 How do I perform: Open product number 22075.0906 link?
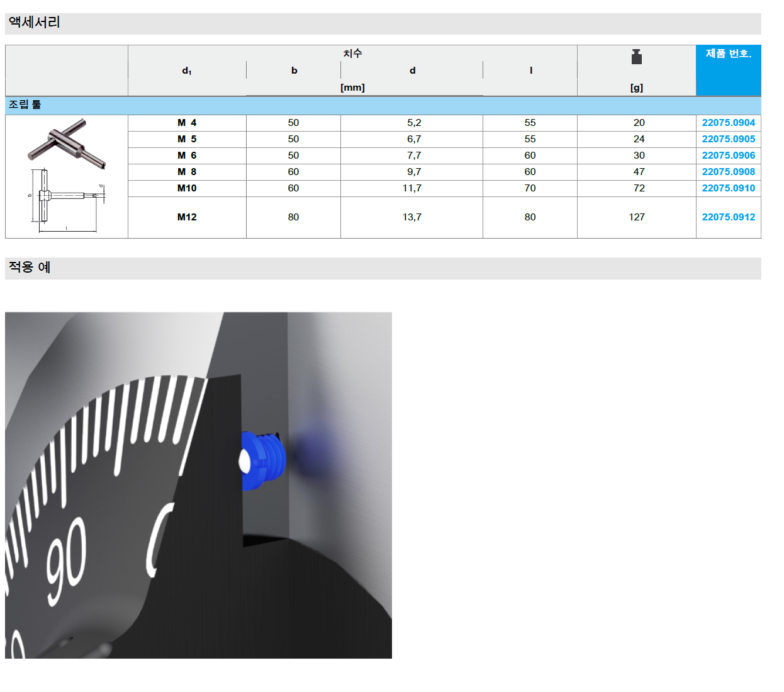(x=728, y=156)
